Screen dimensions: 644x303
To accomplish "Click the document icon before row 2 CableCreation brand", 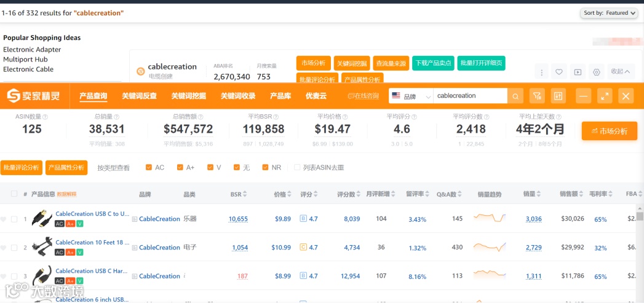I will point(134,248).
